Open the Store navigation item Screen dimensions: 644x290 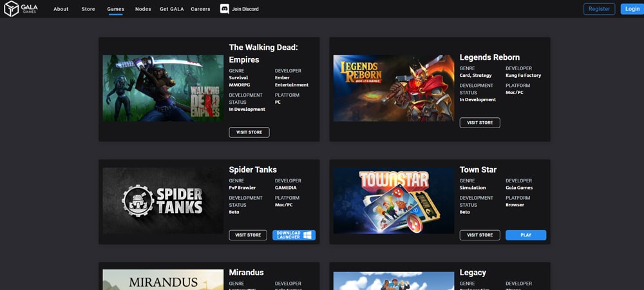pyautogui.click(x=88, y=9)
